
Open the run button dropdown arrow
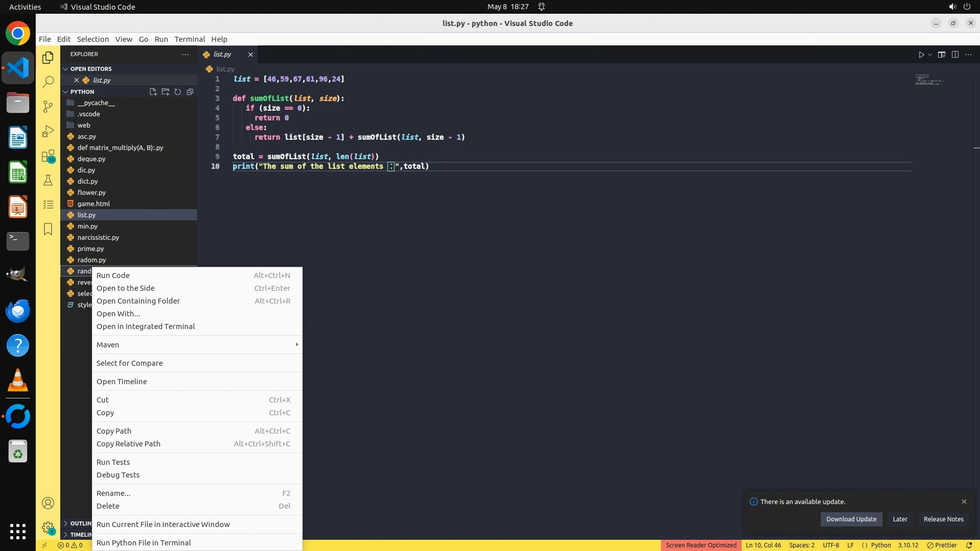coord(930,55)
